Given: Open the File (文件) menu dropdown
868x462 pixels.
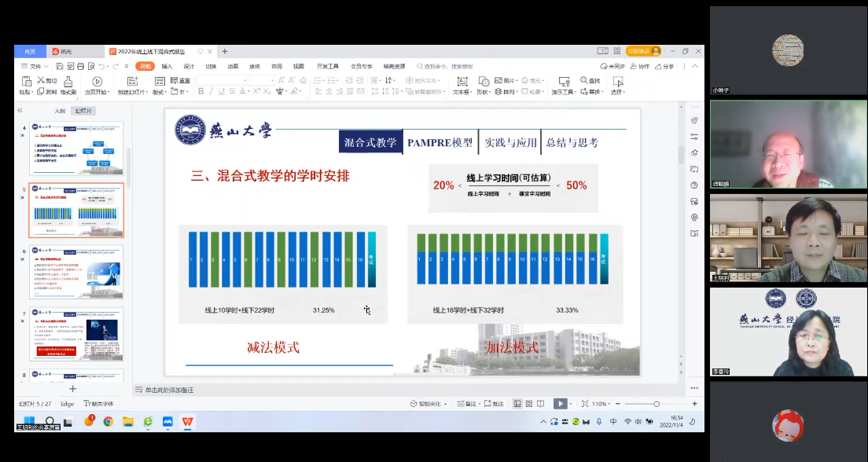Looking at the screenshot, I should coord(35,67).
